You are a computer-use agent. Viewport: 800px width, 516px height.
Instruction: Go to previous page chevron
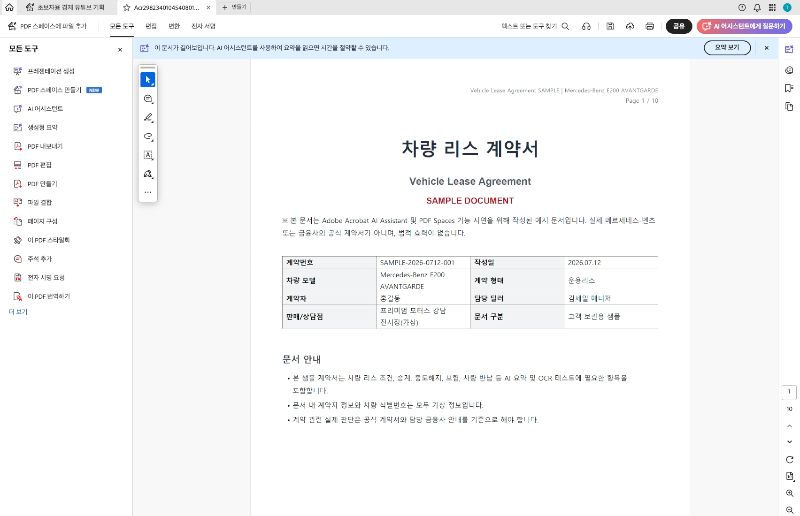click(x=789, y=426)
